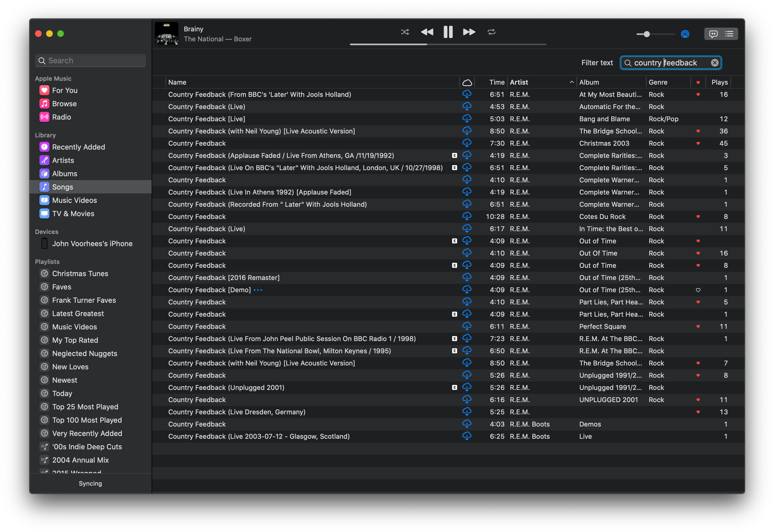Select John Voorhees's iPhone device
The image size is (774, 532).
point(92,244)
